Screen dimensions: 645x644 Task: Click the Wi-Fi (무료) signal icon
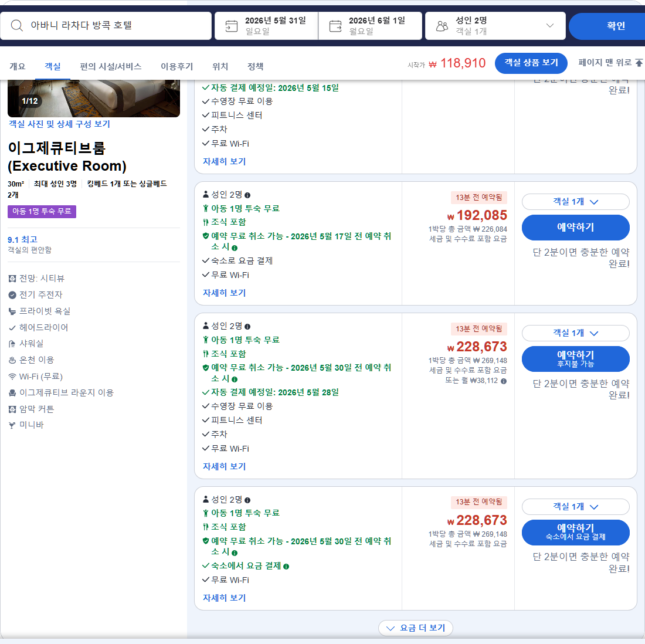[x=12, y=377]
